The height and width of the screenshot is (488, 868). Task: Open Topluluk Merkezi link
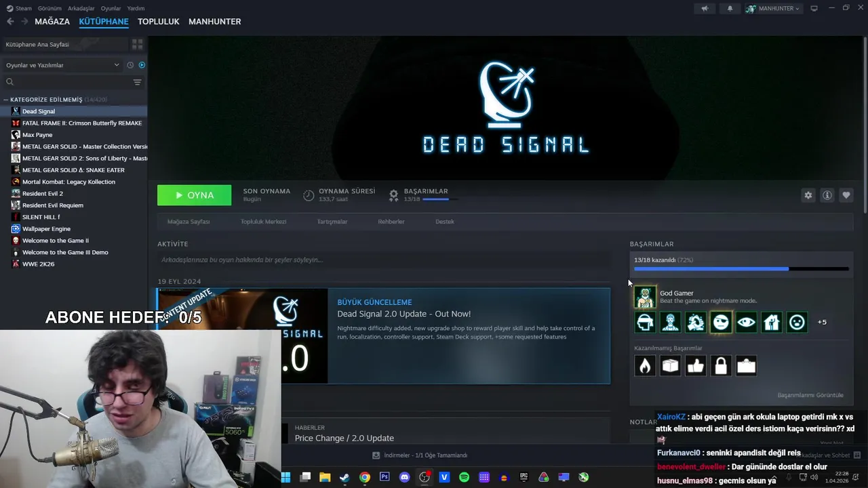coord(263,222)
